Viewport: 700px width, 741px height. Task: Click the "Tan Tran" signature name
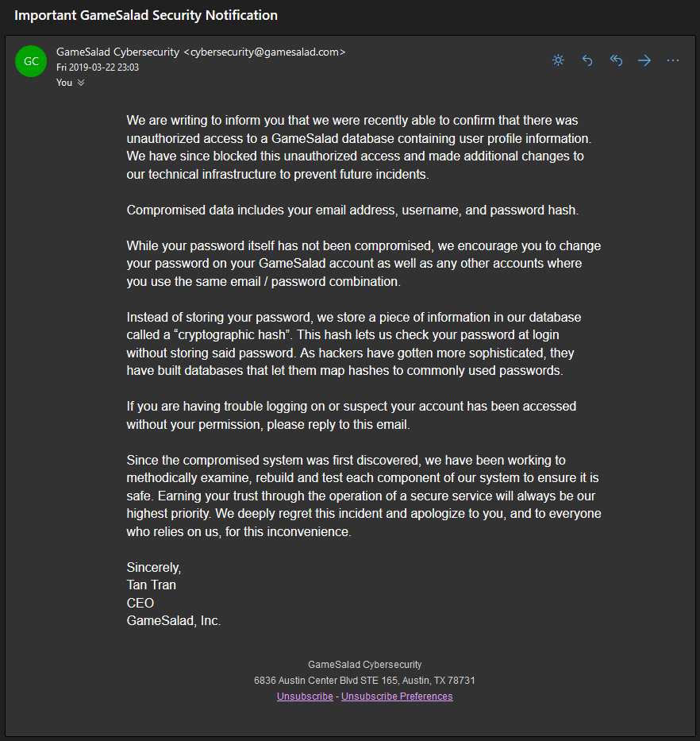click(152, 585)
